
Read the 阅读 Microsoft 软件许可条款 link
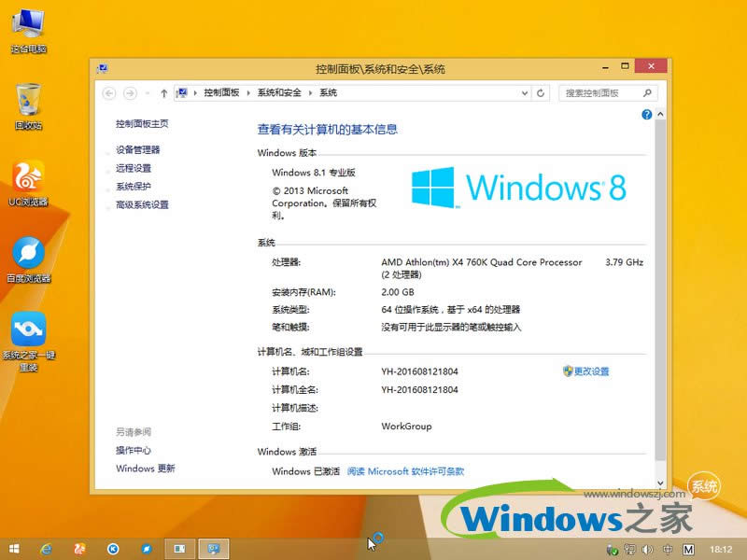pyautogui.click(x=405, y=471)
